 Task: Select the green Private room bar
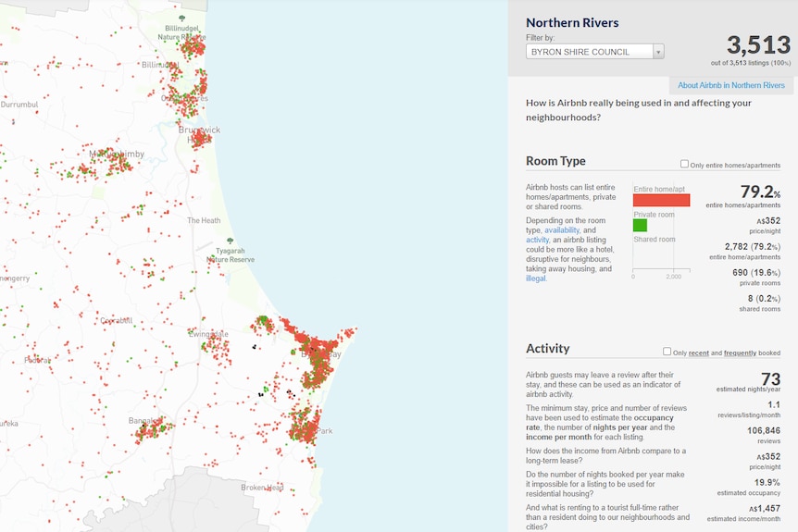coord(641,226)
